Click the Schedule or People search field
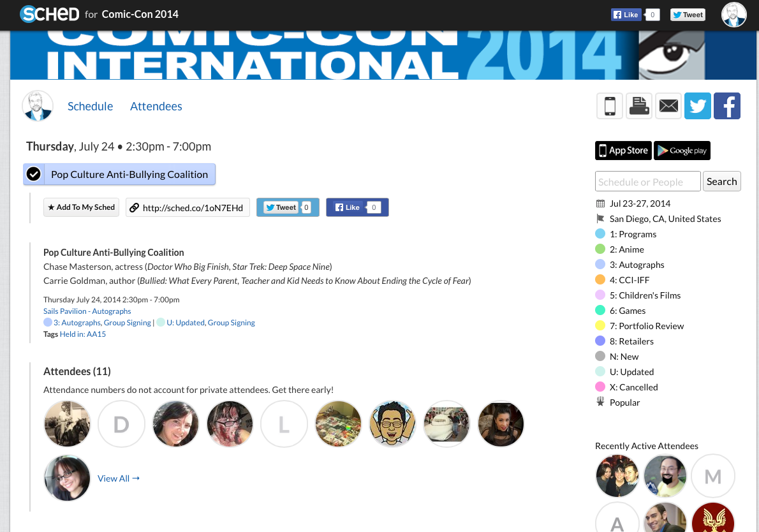The image size is (759, 532). (647, 182)
